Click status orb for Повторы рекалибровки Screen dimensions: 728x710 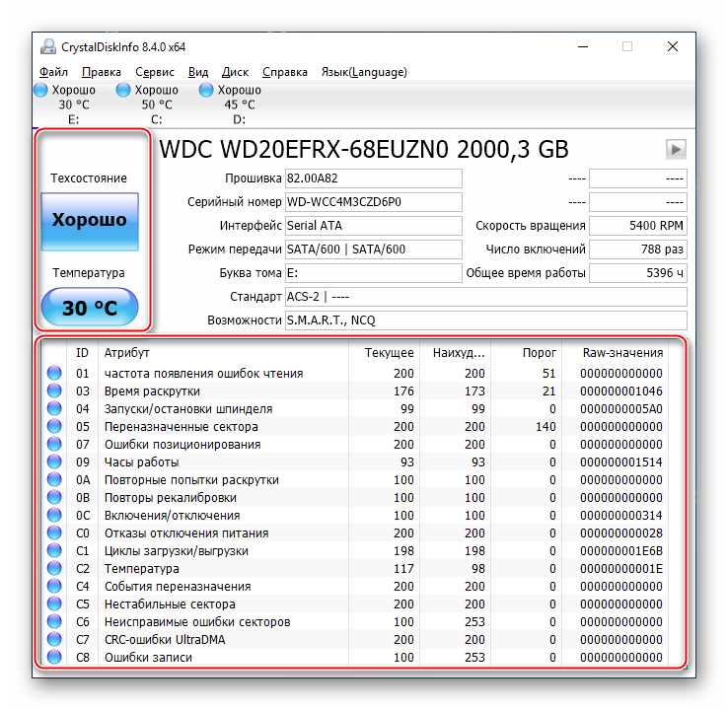click(54, 497)
